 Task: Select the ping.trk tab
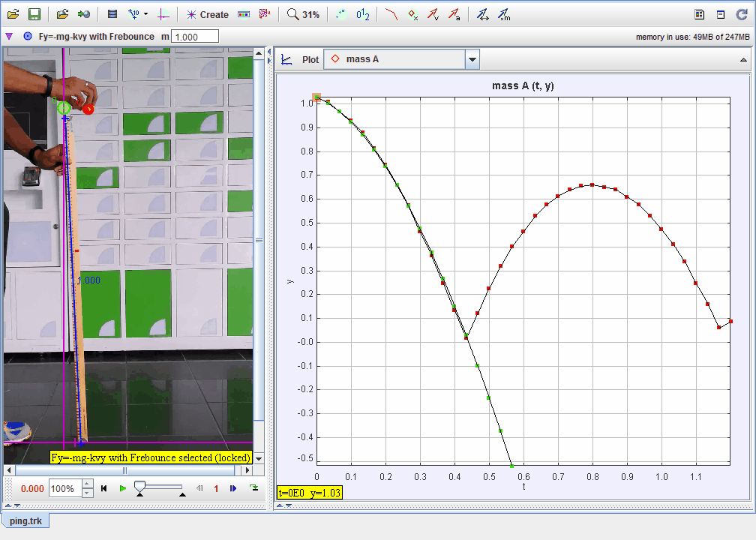(x=25, y=520)
